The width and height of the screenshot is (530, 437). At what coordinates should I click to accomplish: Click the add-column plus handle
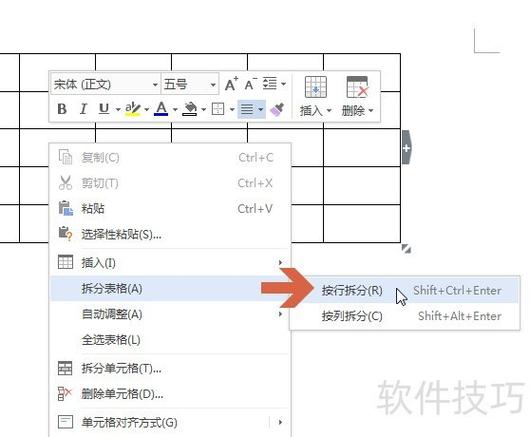click(x=406, y=148)
